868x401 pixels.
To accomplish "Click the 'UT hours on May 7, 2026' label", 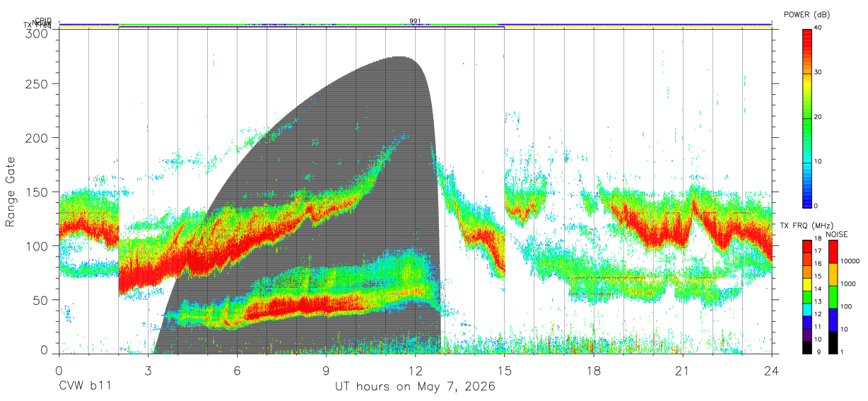I will click(415, 387).
